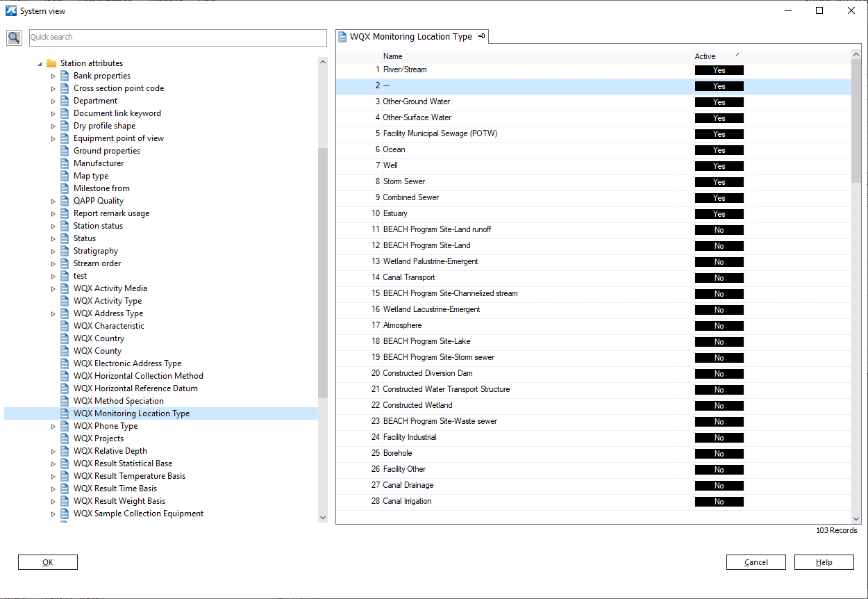
Task: Click the Cancel button
Action: (x=756, y=562)
